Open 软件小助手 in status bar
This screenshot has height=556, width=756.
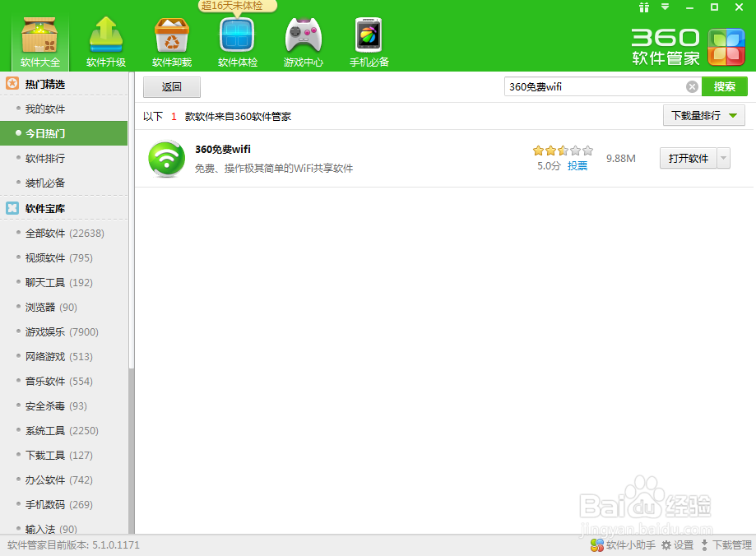(x=623, y=545)
